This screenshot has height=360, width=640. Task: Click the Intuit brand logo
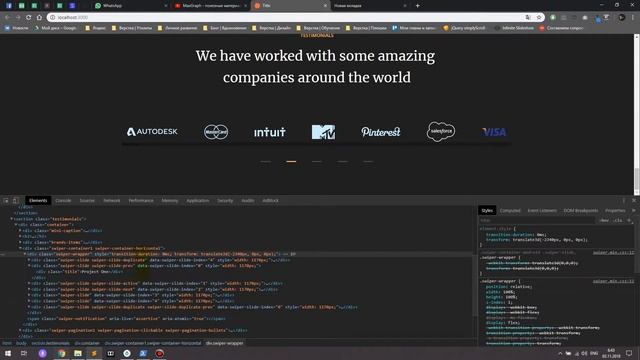pos(270,132)
